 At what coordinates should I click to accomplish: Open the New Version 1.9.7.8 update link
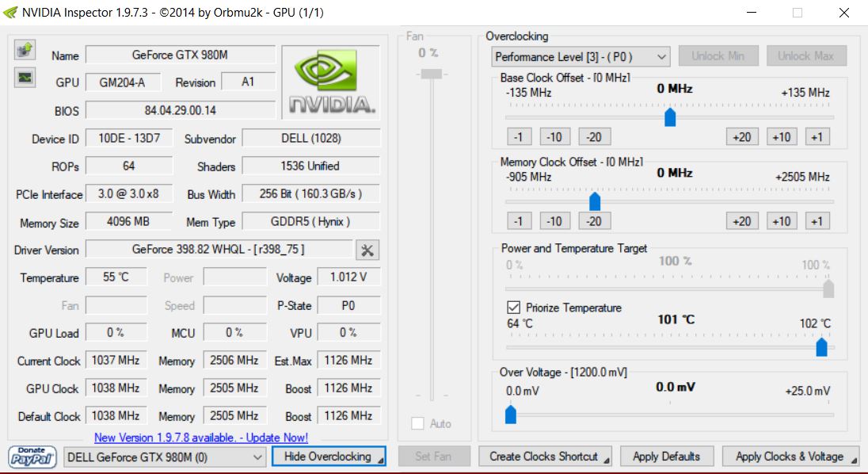click(201, 438)
